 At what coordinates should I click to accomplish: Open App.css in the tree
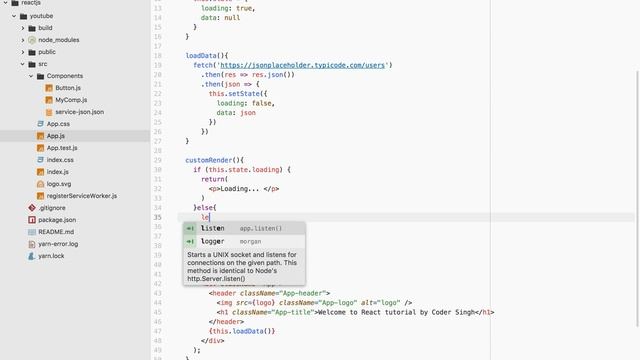[x=58, y=124]
